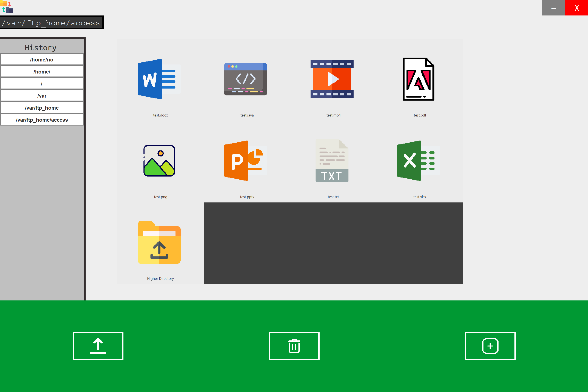This screenshot has width=588, height=392.
Task: Click the trash delete button
Action: click(294, 346)
